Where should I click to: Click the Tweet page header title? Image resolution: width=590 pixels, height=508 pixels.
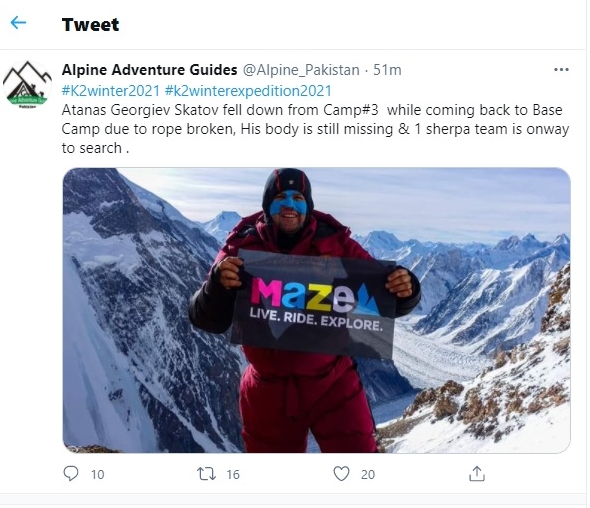pyautogui.click(x=90, y=25)
